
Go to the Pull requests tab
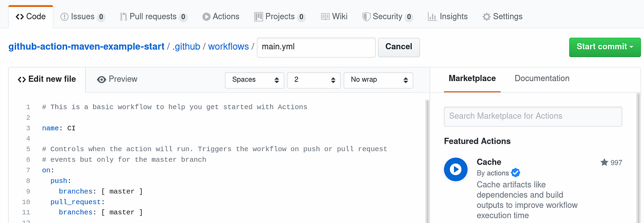tap(153, 17)
